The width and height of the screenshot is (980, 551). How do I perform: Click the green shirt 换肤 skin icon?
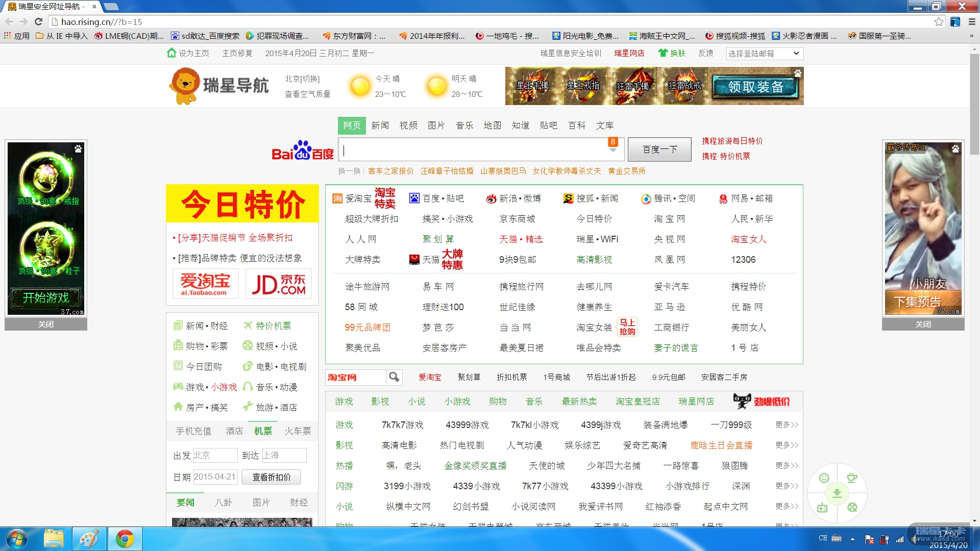tap(663, 53)
